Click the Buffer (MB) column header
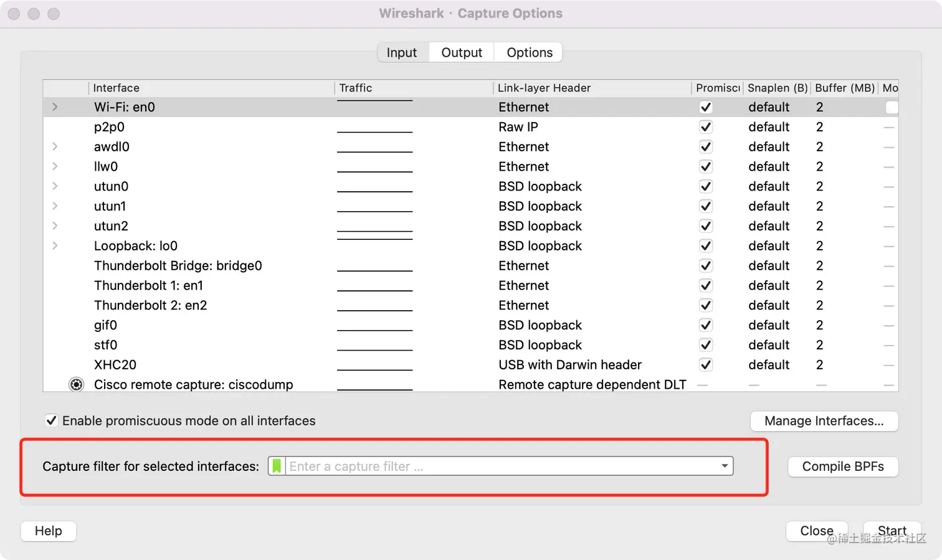The width and height of the screenshot is (942, 560). tap(844, 88)
